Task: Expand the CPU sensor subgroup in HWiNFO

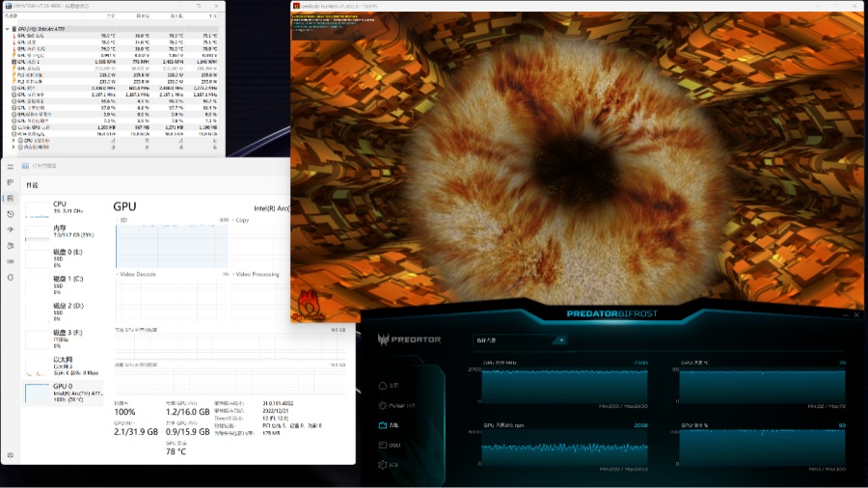Action: pyautogui.click(x=14, y=141)
